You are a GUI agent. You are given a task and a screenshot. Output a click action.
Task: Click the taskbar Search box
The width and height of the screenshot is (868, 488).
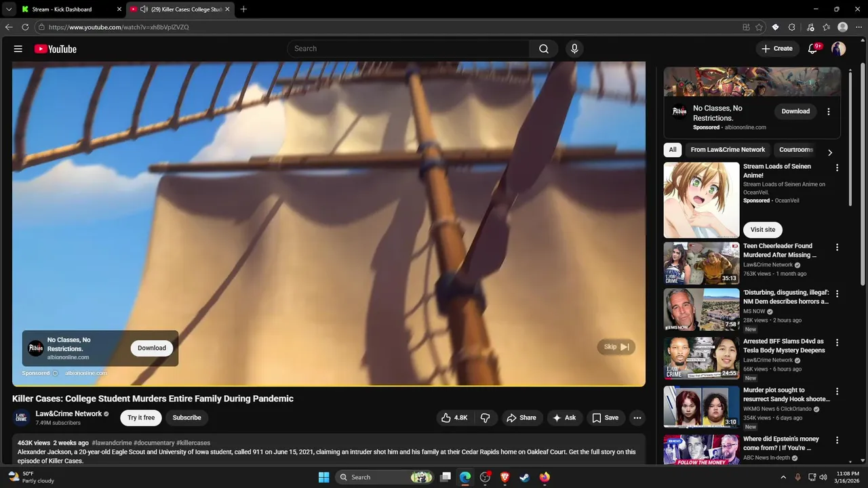click(385, 477)
